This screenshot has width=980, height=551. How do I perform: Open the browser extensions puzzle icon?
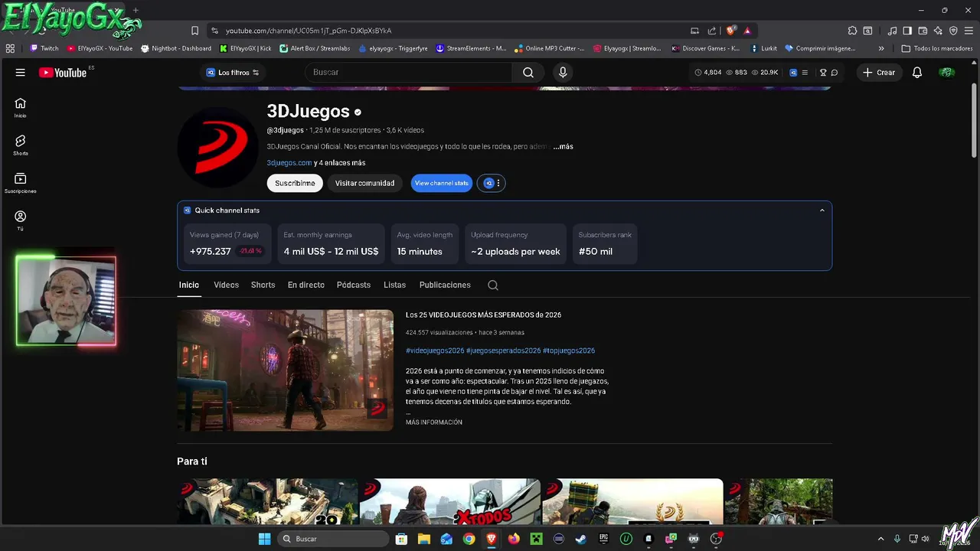(x=852, y=31)
